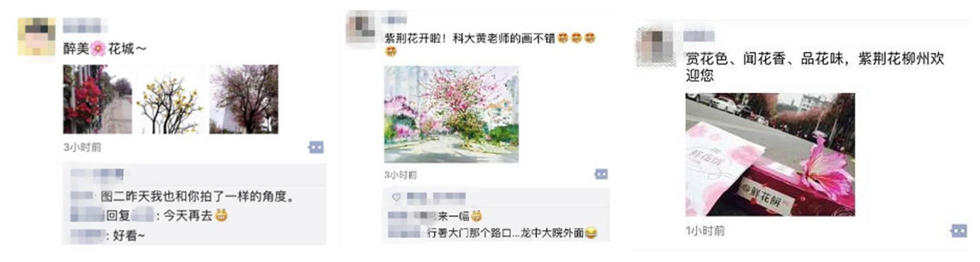Open avatar of 赏花色 post author
Image resolution: width=980 pixels, height=262 pixels.
point(655,47)
